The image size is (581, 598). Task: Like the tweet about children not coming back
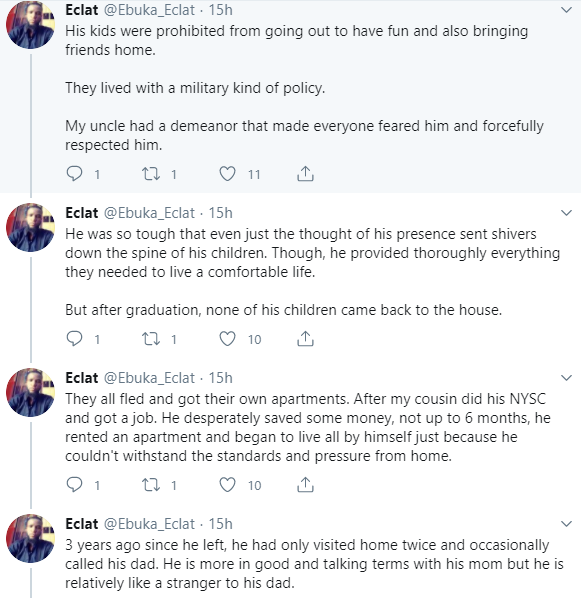coord(227,339)
